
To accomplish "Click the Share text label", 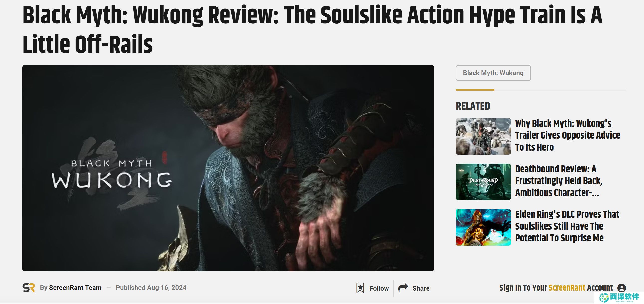I will 421,288.
